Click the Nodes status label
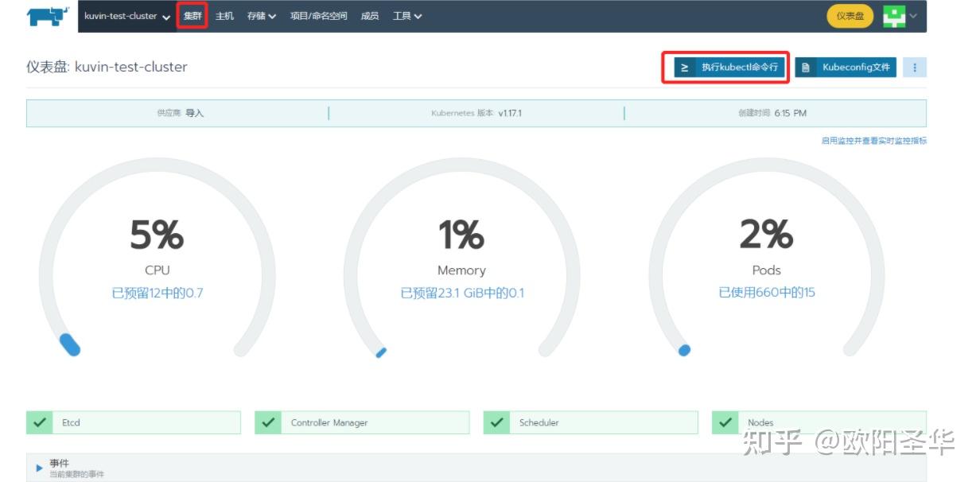 [760, 423]
